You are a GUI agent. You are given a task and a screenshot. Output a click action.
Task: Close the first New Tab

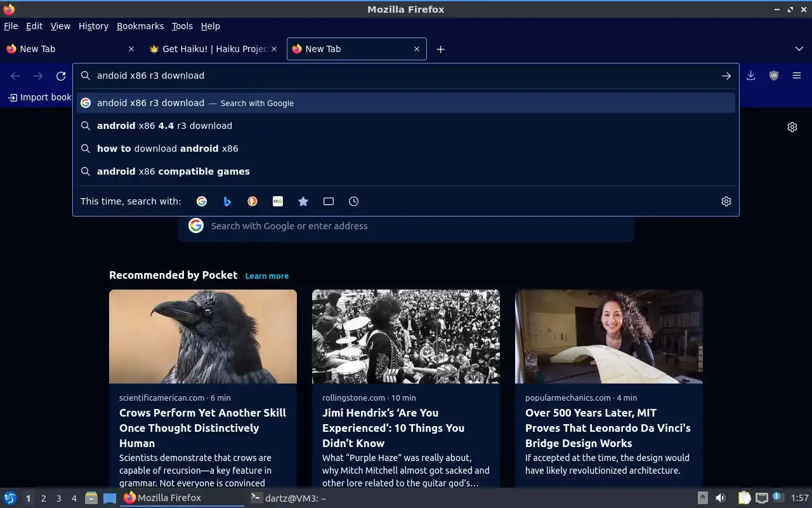[131, 49]
